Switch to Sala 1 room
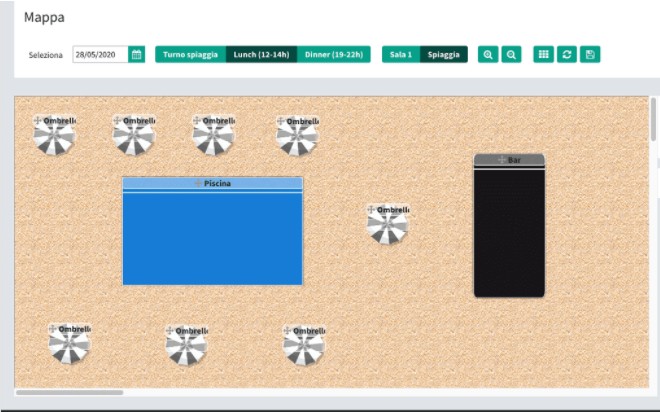660x412 pixels. [401, 55]
